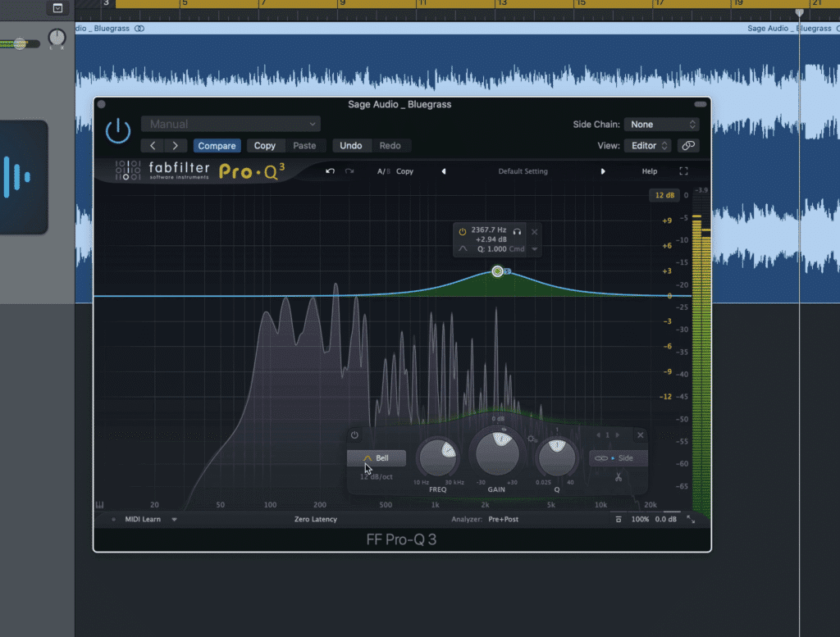Click Copy next to A/B

(x=404, y=171)
